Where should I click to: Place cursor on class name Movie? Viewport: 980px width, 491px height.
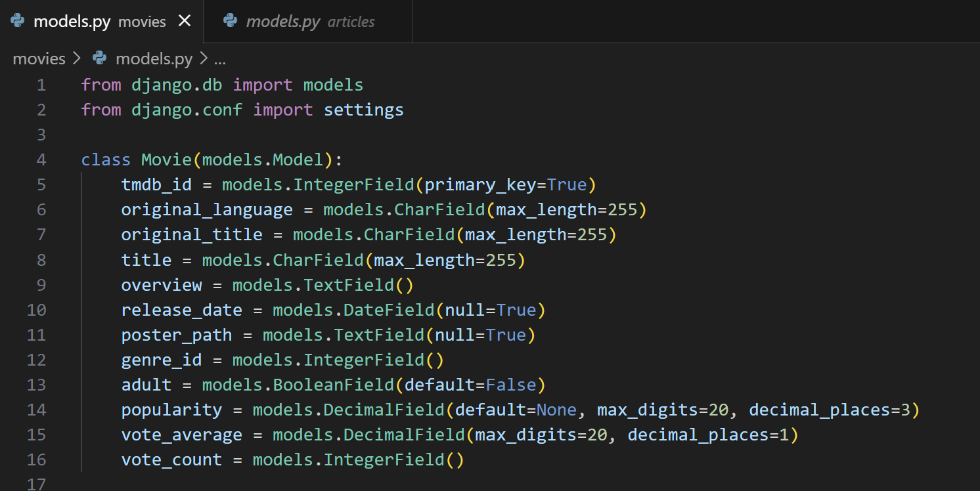[x=167, y=160]
